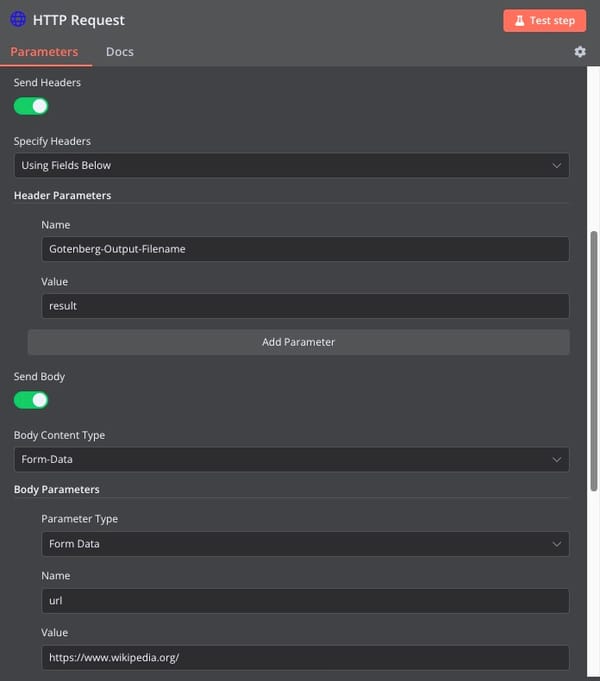600x681 pixels.
Task: Disable the Send Body switch
Action: 31,400
